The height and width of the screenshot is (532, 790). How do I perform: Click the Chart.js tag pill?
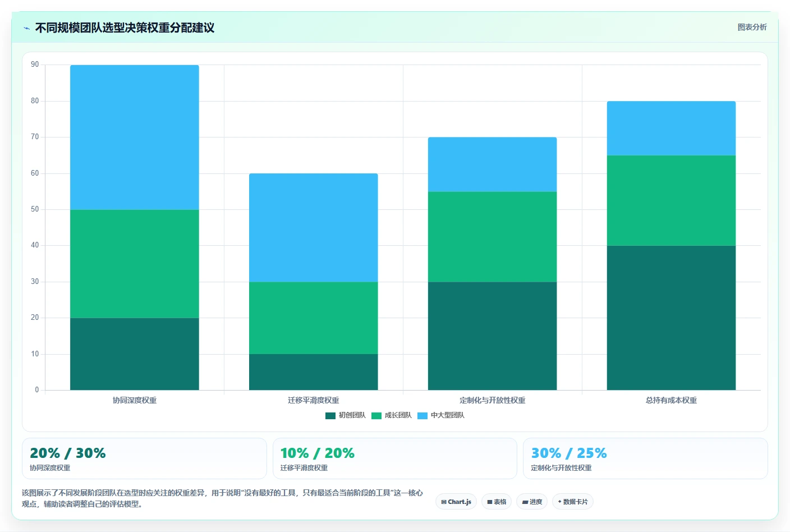[x=456, y=502]
